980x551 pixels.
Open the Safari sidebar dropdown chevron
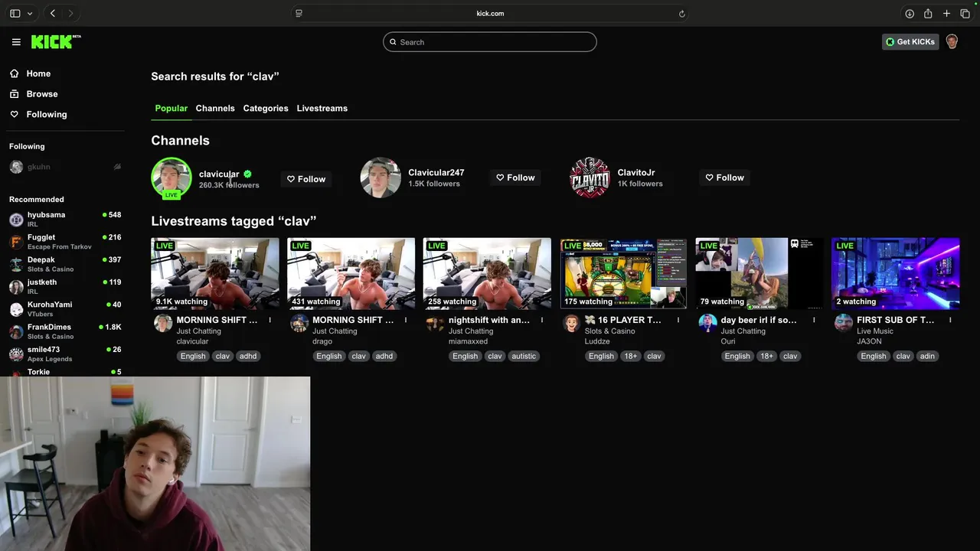click(30, 13)
